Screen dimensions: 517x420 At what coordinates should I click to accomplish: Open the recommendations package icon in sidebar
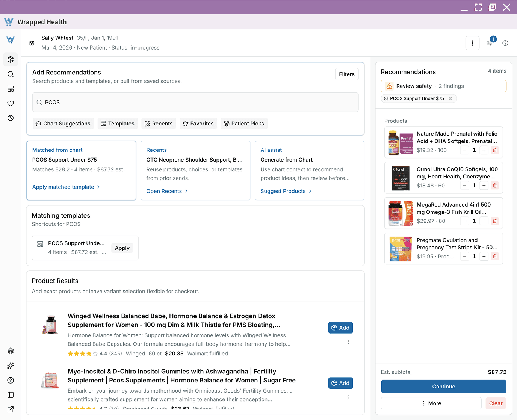coord(11,59)
